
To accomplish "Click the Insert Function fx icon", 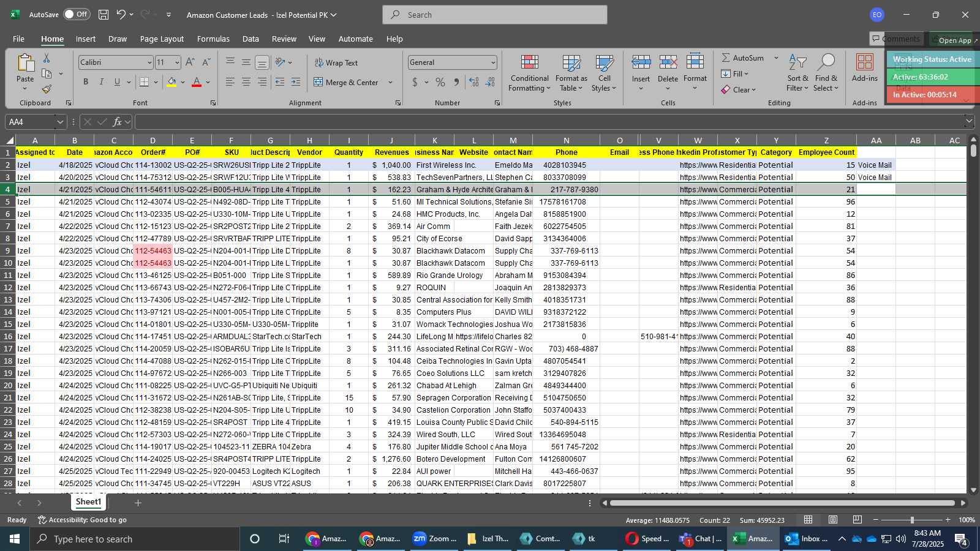I will coord(117,122).
